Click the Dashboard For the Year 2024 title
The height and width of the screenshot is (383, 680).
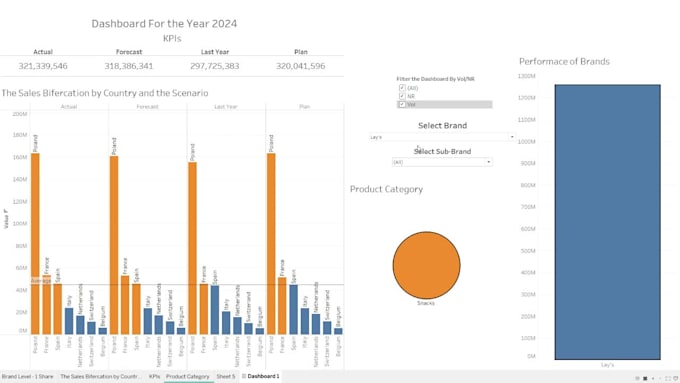[164, 23]
